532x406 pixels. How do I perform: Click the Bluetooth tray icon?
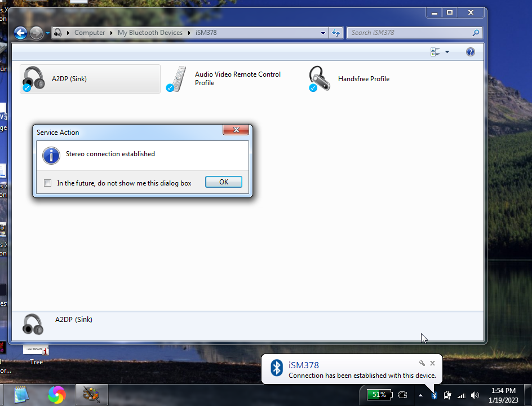[434, 395]
